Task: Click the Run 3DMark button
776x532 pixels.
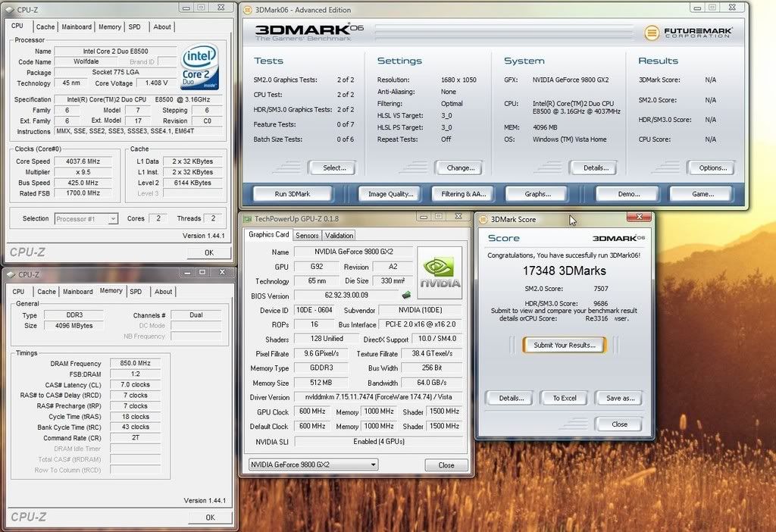Action: 292,193
